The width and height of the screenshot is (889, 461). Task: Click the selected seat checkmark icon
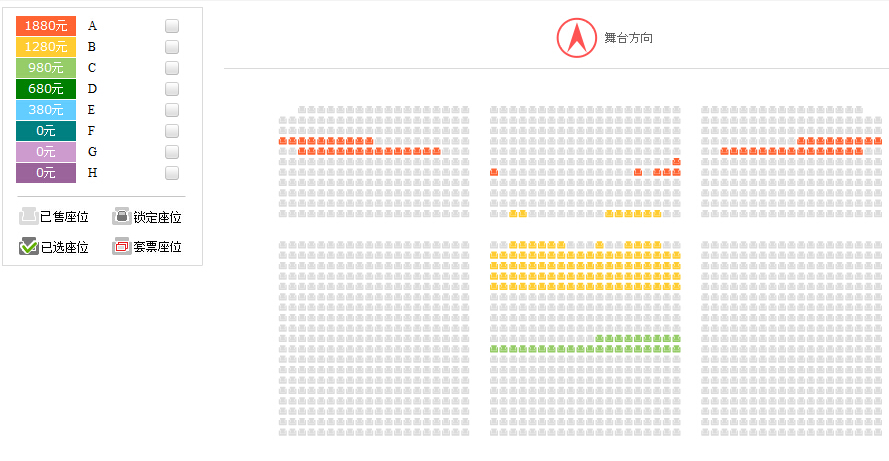[x=28, y=246]
